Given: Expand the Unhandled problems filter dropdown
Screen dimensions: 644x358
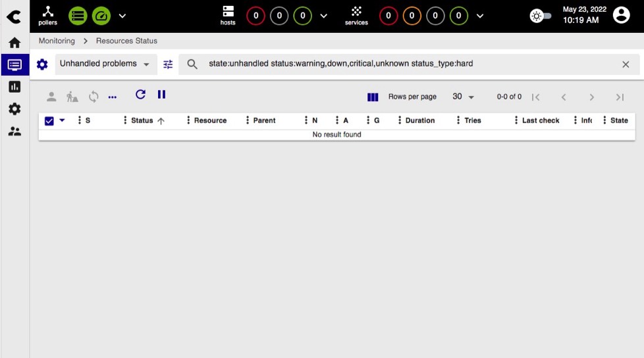Looking at the screenshot, I should [105, 64].
